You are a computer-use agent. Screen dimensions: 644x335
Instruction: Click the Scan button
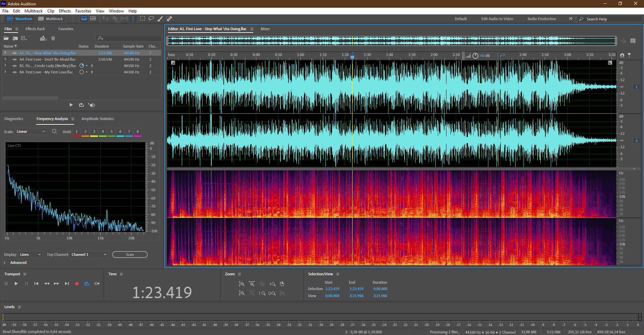pyautogui.click(x=130, y=255)
